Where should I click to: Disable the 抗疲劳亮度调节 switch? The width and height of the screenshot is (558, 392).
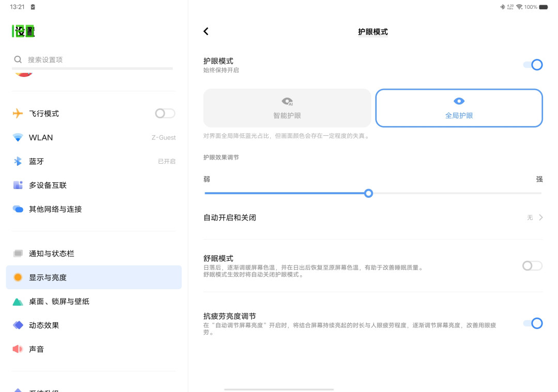tap(533, 323)
